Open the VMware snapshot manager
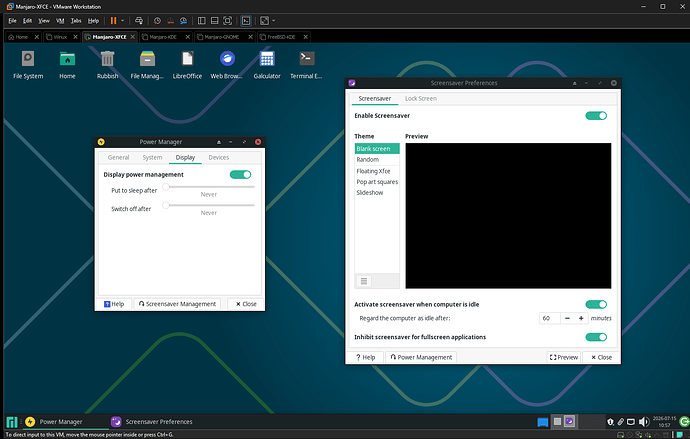The image size is (690, 439). click(x=184, y=21)
